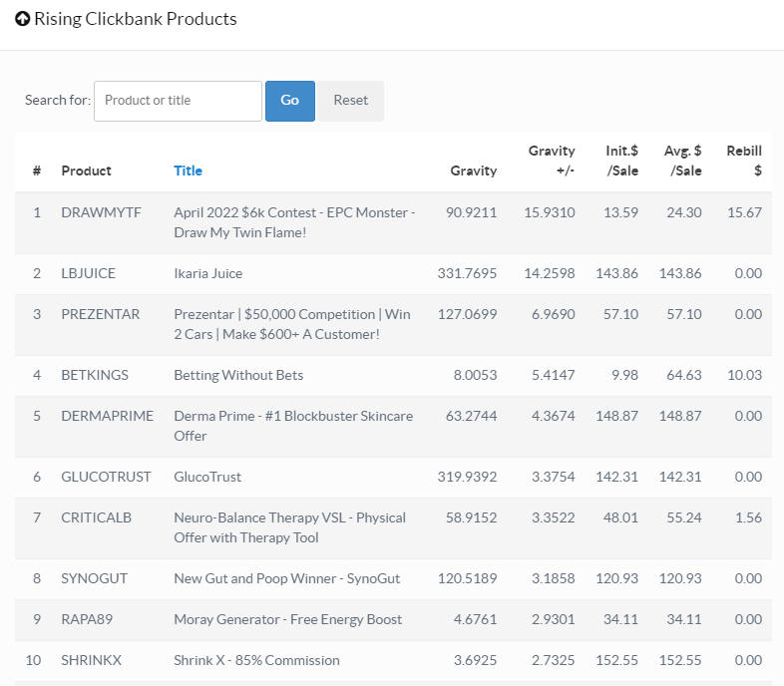This screenshot has height=686, width=784.
Task: Click gravity value 127.0699
Action: [468, 314]
